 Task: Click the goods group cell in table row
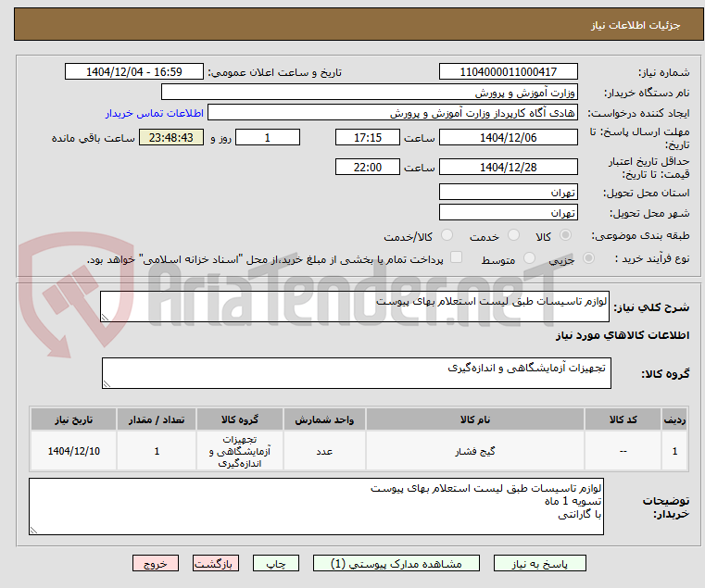[240, 451]
